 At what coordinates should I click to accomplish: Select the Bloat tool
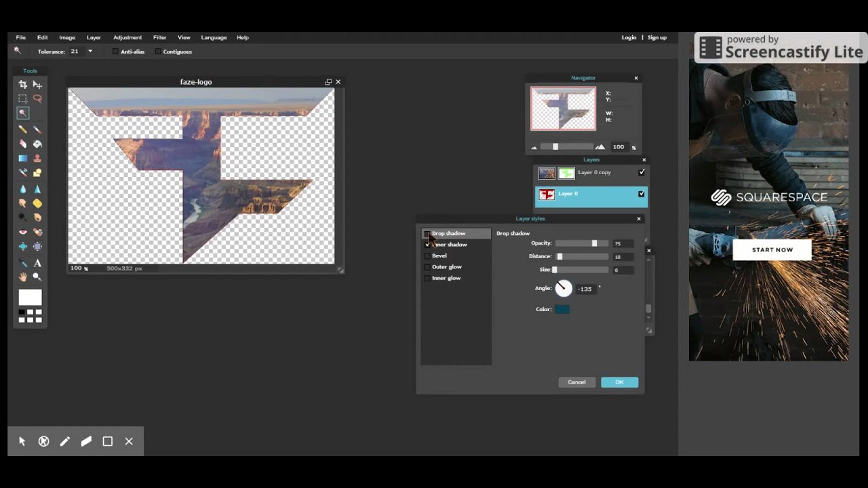(x=22, y=247)
